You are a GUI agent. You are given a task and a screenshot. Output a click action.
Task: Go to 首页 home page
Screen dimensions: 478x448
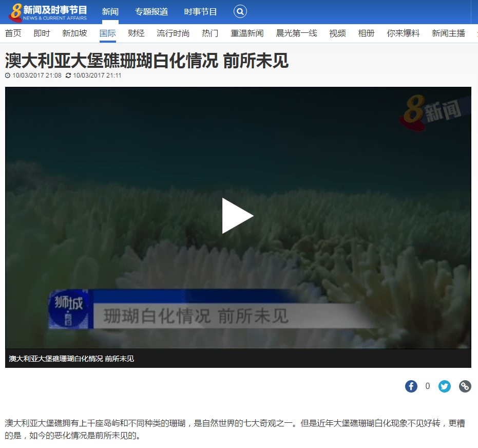click(13, 33)
